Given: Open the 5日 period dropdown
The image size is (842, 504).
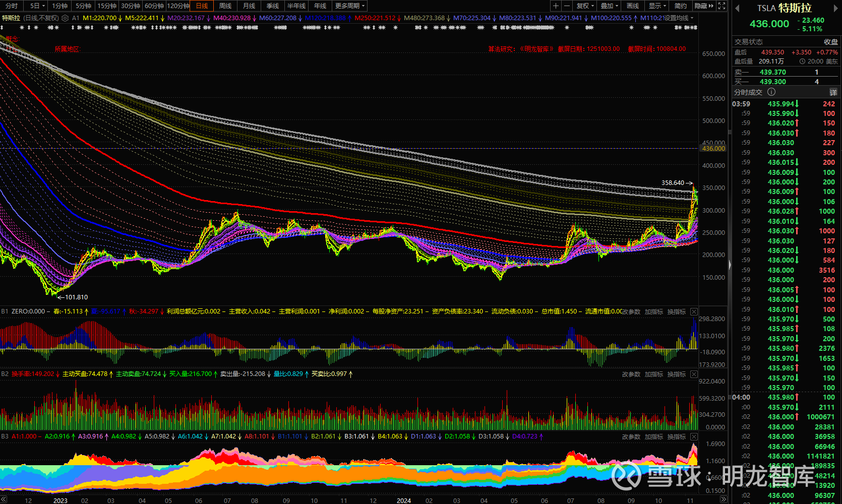Looking at the screenshot, I should [x=37, y=6].
